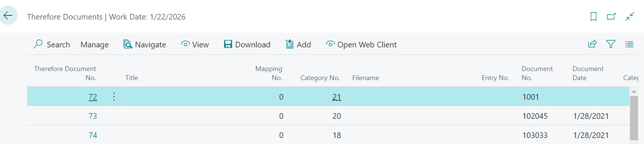Click Document No. cell 102045
This screenshot has height=144, width=644.
[x=535, y=116]
